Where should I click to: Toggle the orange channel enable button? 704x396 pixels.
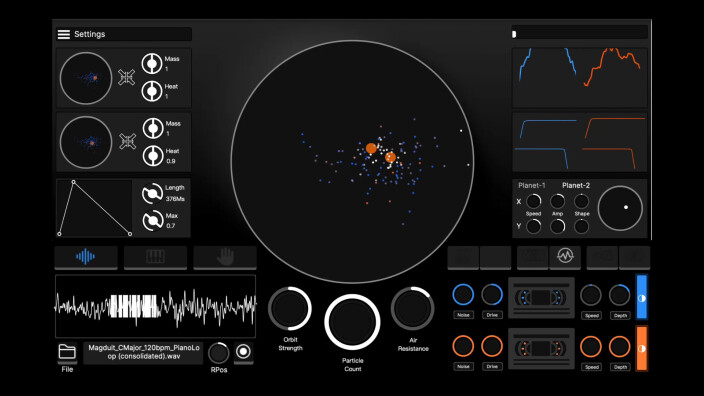point(642,348)
